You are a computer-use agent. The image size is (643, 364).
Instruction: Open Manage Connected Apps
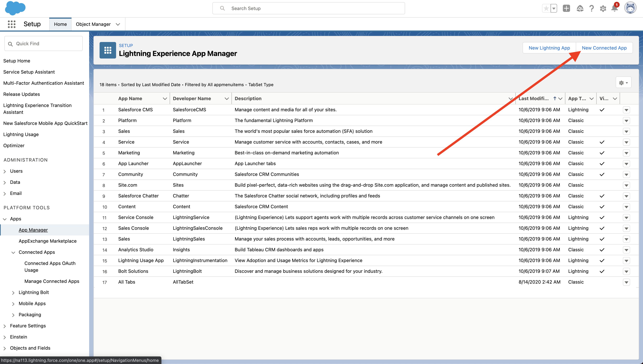tap(52, 281)
